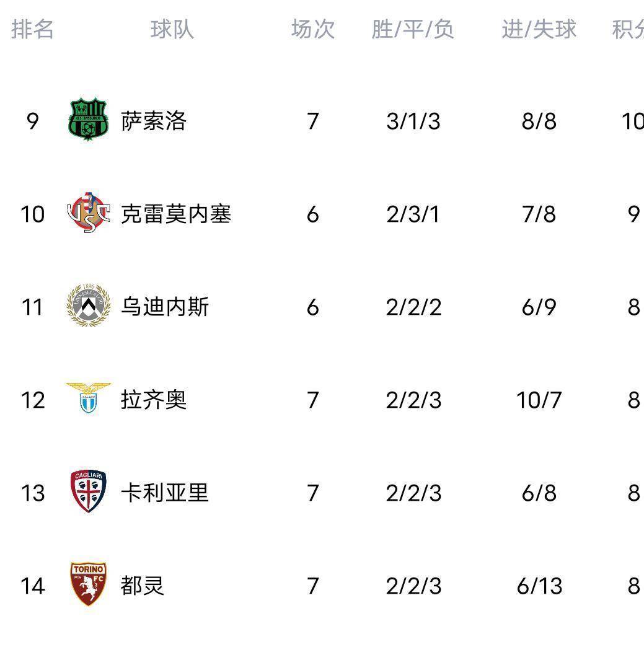Click the 球队 column header
644x647 pixels.
pyautogui.click(x=172, y=29)
